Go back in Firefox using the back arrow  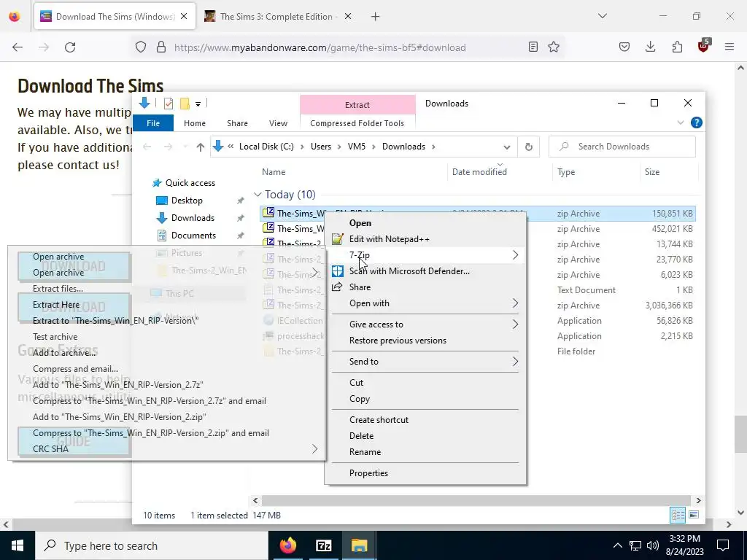(18, 47)
